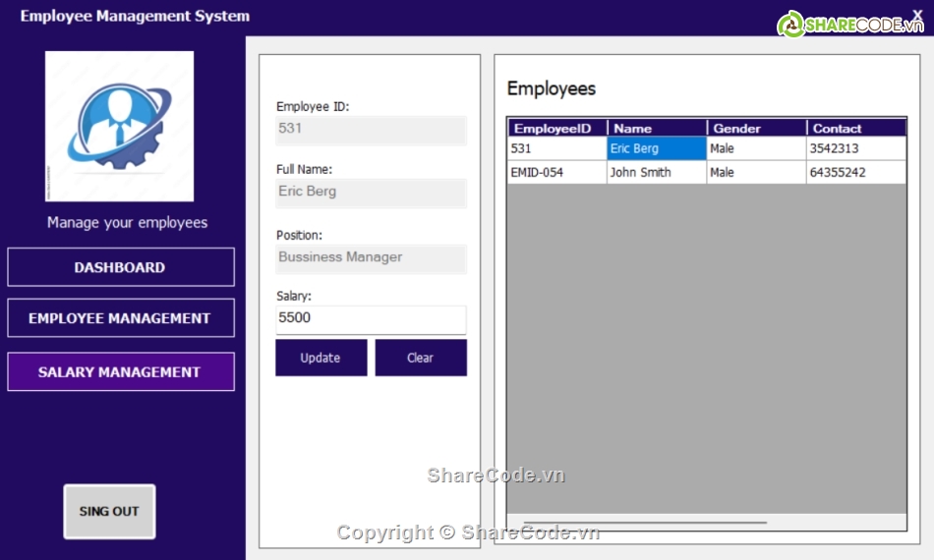Click the Full Name text box
This screenshot has width=934, height=560.
(x=371, y=192)
